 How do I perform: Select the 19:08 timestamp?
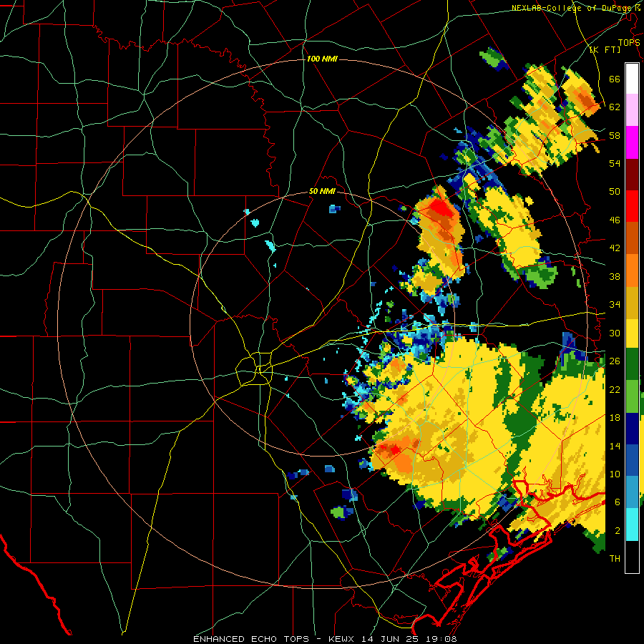(442, 639)
